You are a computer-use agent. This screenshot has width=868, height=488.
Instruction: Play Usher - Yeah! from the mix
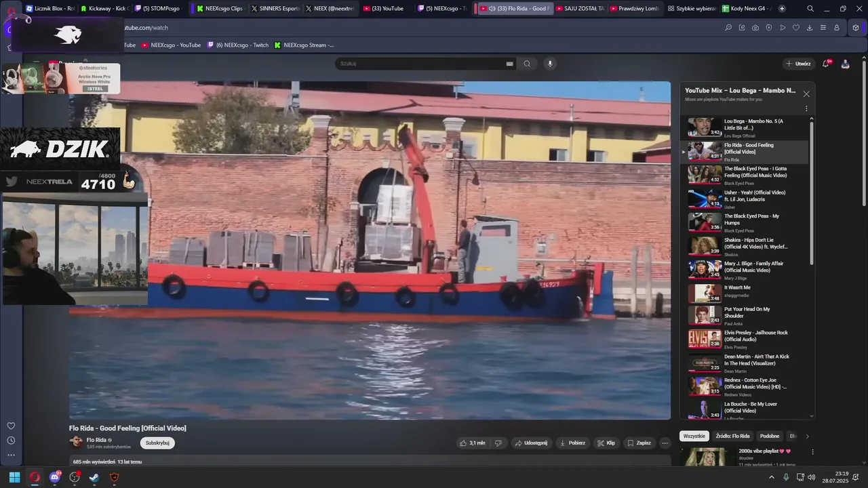coord(745,199)
